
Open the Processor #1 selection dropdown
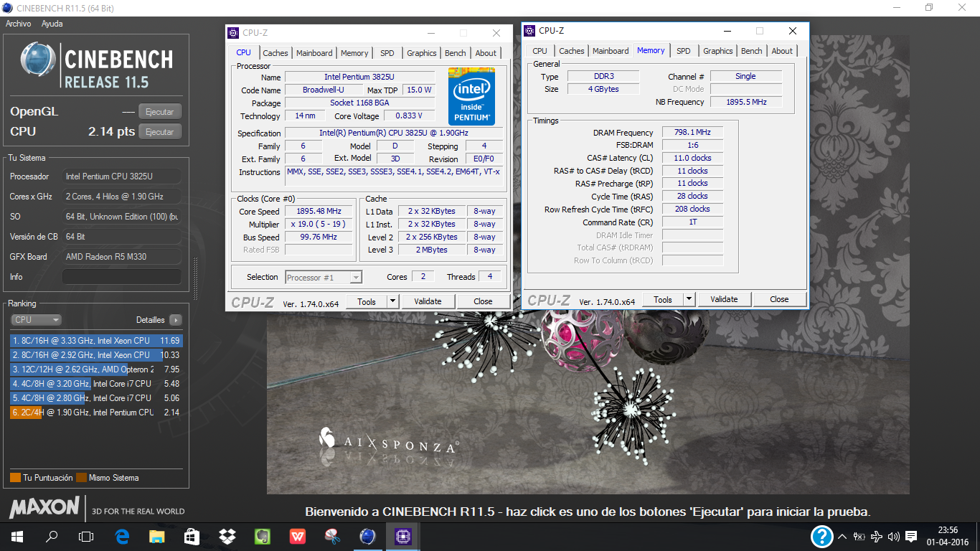[324, 277]
